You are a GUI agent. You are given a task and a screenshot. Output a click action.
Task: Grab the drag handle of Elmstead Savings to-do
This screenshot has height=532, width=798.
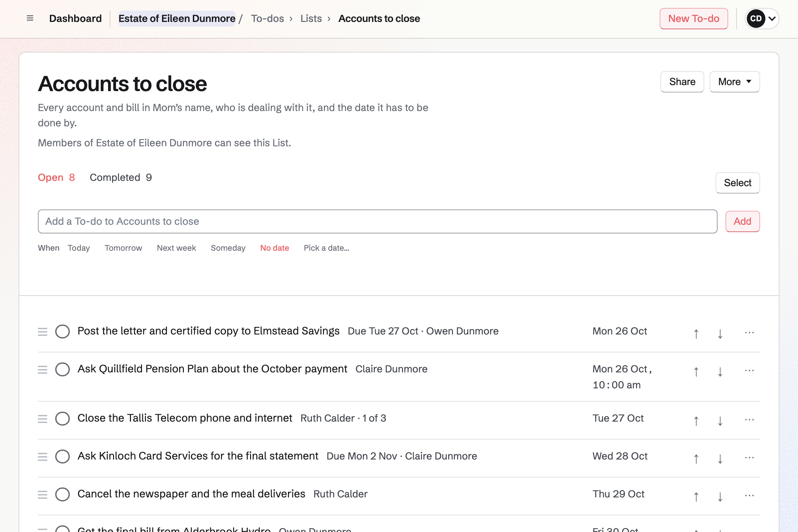43,332
